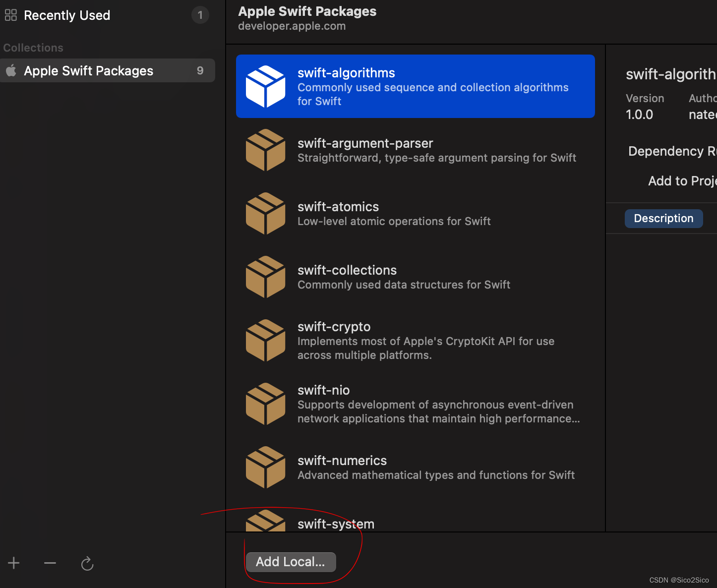Click the developer.apple.com subtitle
The height and width of the screenshot is (588, 717).
point(292,26)
